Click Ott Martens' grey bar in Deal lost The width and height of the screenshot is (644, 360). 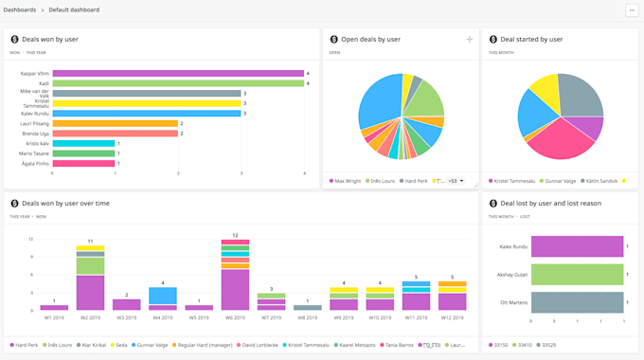point(577,302)
